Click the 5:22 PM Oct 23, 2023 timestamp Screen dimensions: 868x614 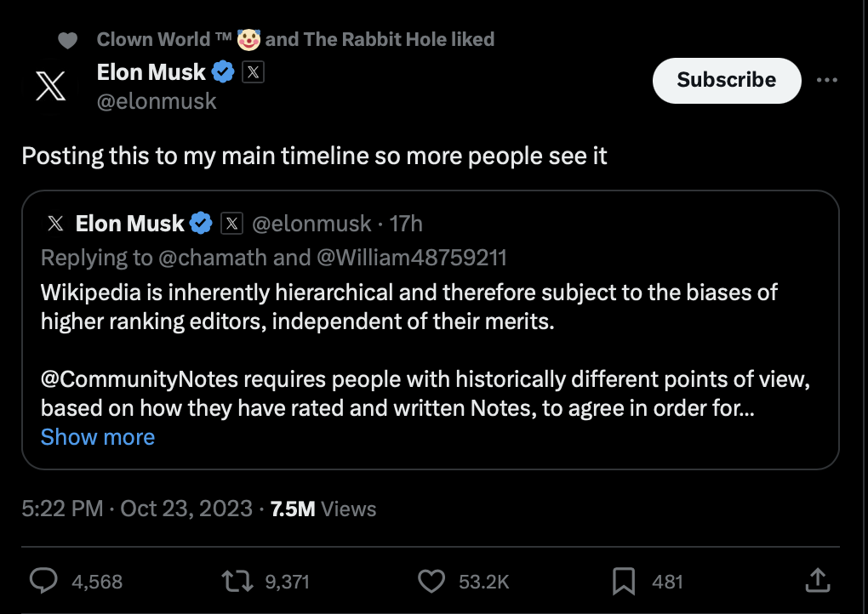point(137,509)
